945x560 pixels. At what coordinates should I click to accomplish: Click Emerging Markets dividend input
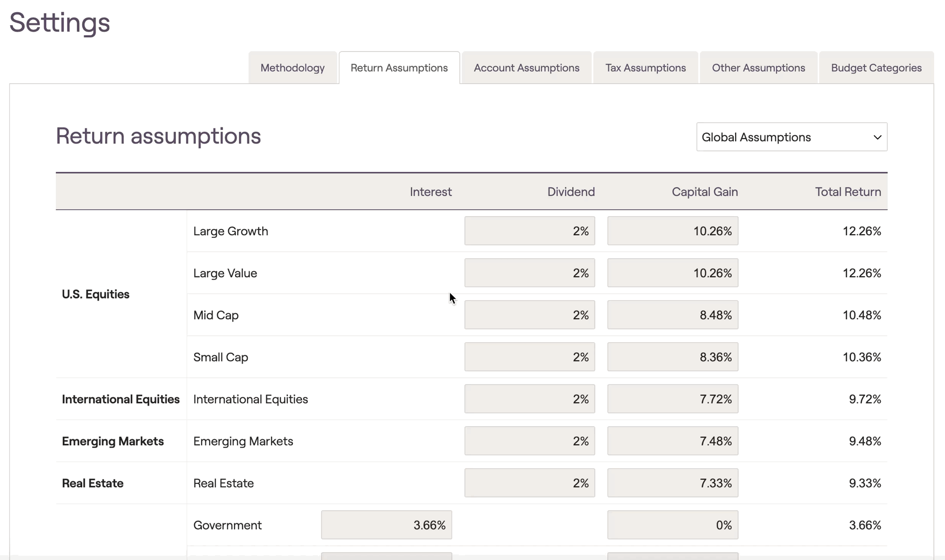pyautogui.click(x=529, y=441)
